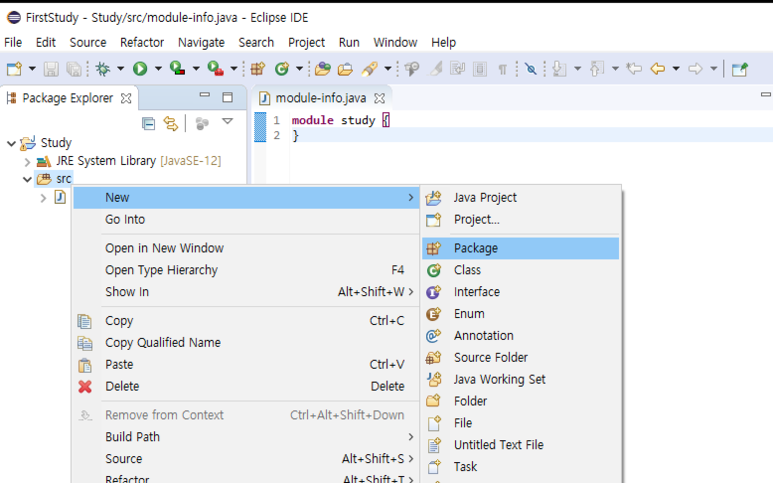Choose Go Into in context menu

pyautogui.click(x=246, y=219)
